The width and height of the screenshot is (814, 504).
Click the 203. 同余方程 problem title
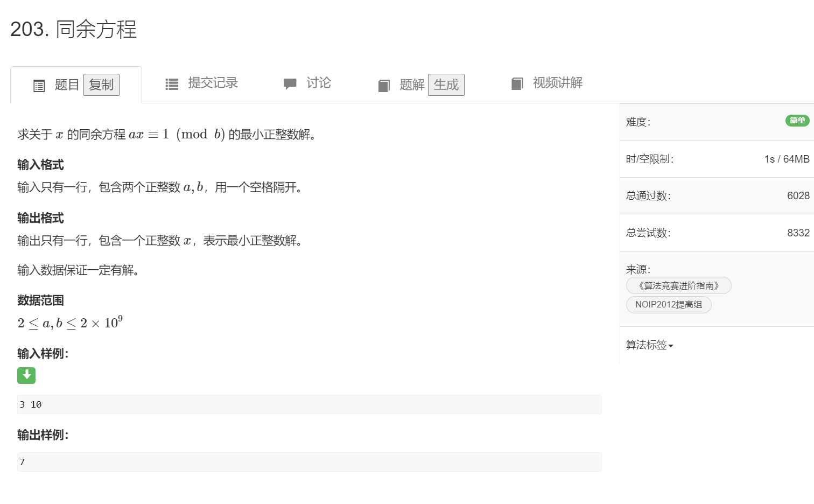click(74, 29)
